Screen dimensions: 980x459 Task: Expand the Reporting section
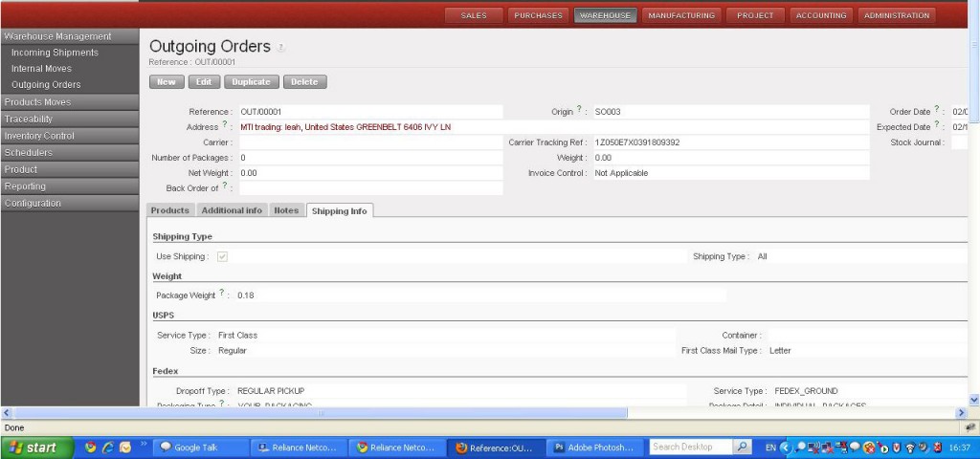coord(69,186)
